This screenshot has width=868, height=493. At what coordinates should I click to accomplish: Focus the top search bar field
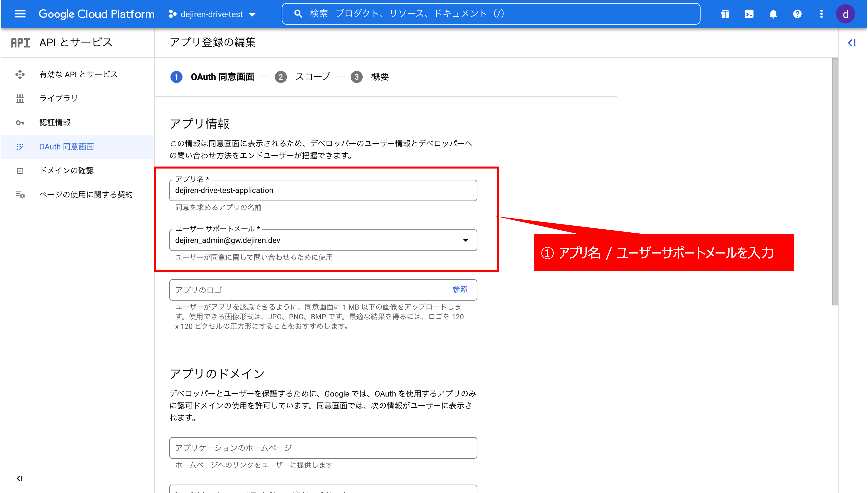[491, 14]
